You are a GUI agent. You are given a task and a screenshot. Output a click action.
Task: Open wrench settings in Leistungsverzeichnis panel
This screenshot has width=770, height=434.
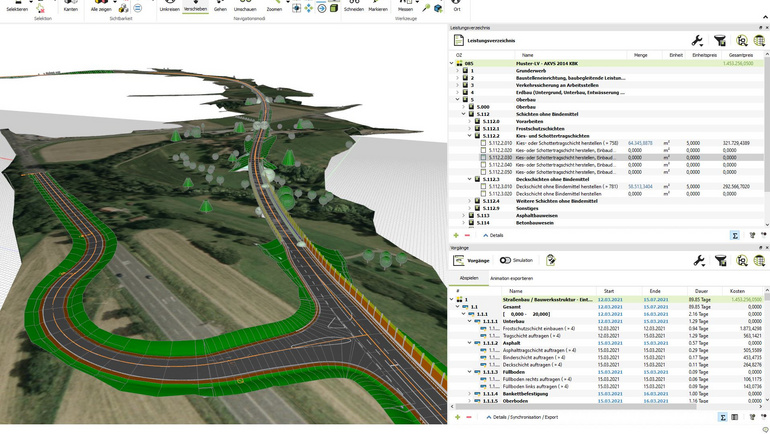coord(697,41)
